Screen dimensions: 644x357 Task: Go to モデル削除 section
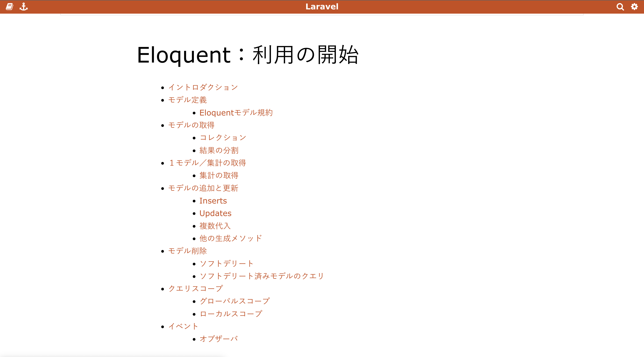click(188, 251)
